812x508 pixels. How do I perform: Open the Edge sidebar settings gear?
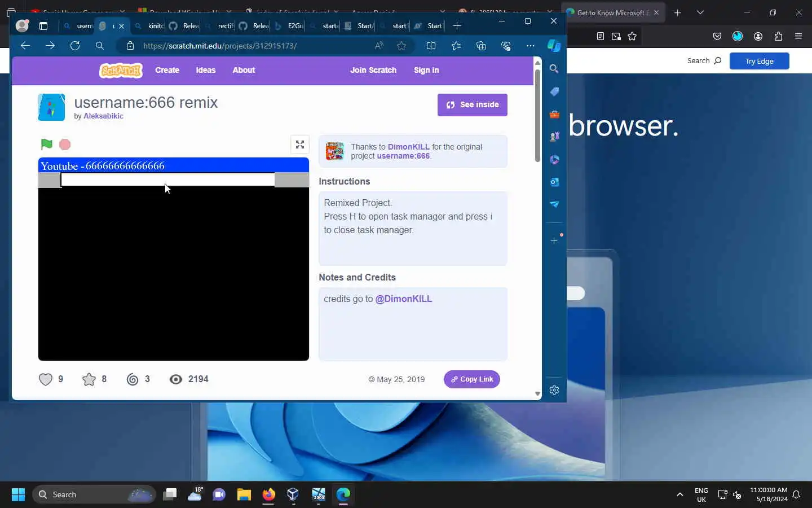click(554, 390)
